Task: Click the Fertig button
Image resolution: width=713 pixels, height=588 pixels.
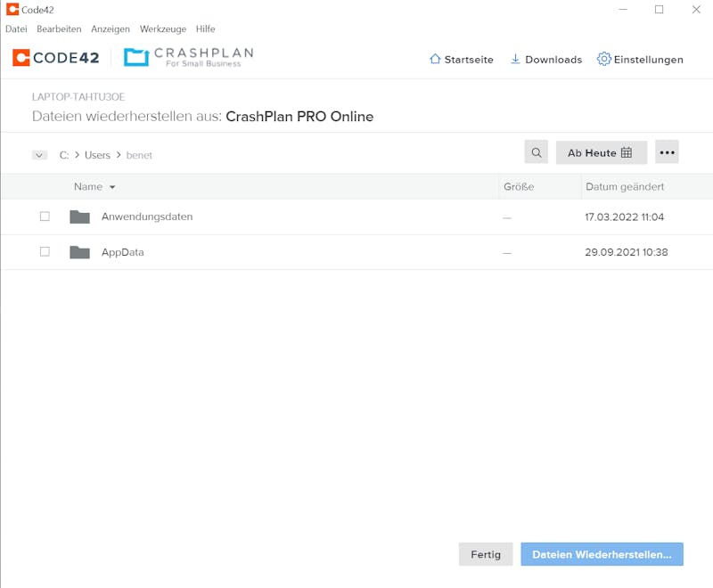Action: [x=486, y=554]
